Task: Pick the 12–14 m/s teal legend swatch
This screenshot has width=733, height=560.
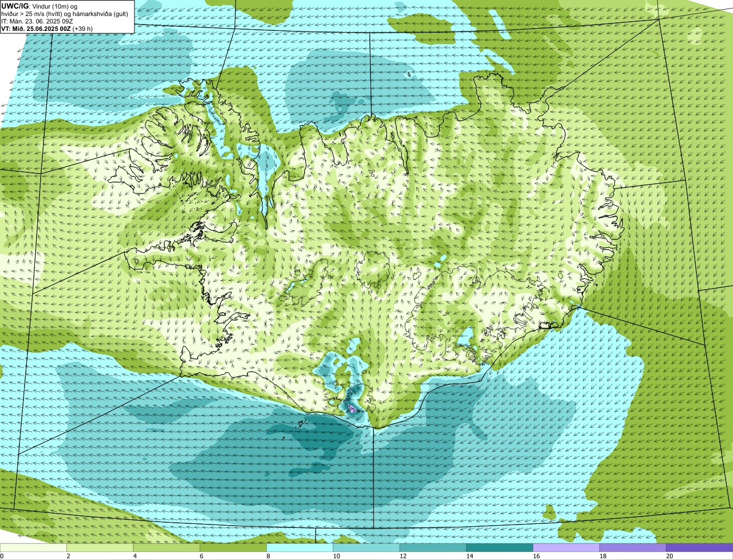Action: click(x=433, y=547)
